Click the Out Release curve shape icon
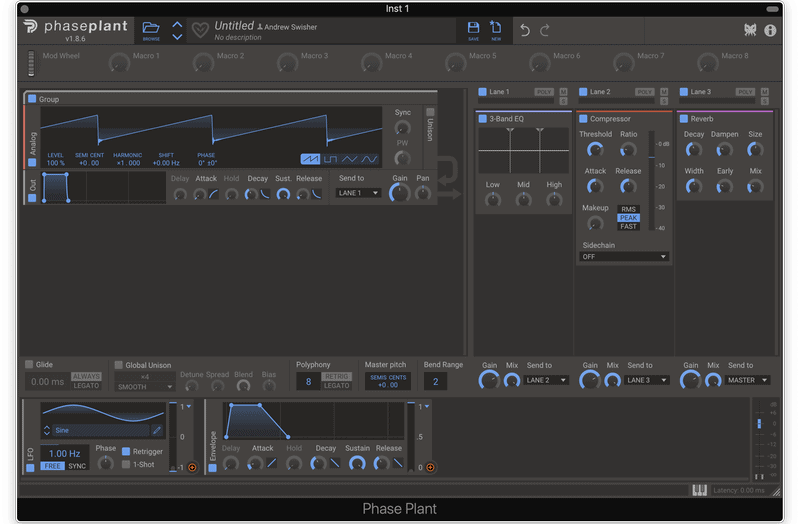This screenshot has height=524, width=800. (x=317, y=194)
